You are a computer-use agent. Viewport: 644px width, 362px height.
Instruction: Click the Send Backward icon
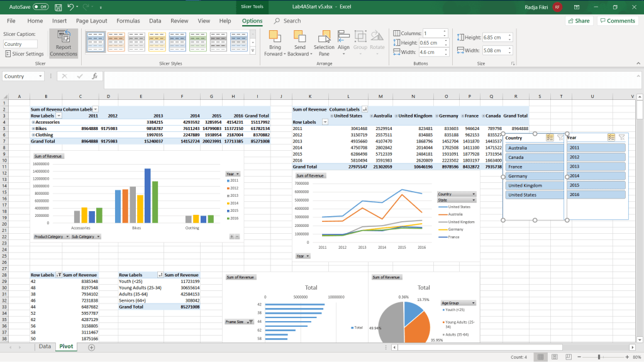tap(300, 37)
